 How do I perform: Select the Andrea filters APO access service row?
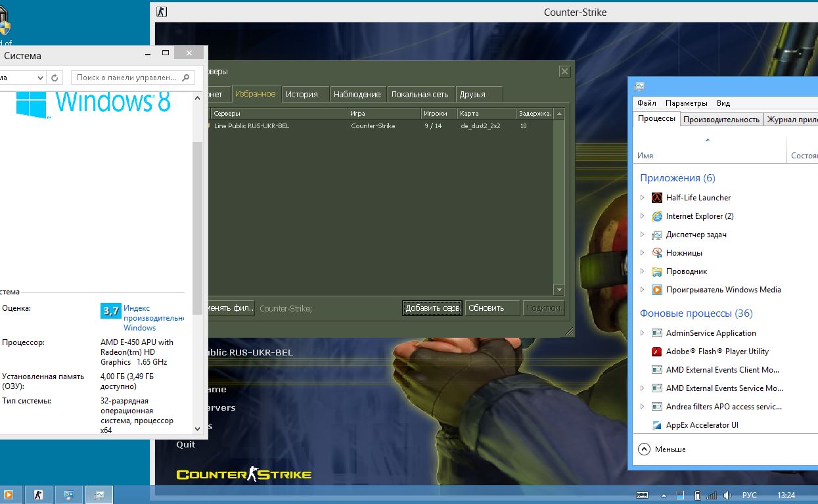(725, 407)
